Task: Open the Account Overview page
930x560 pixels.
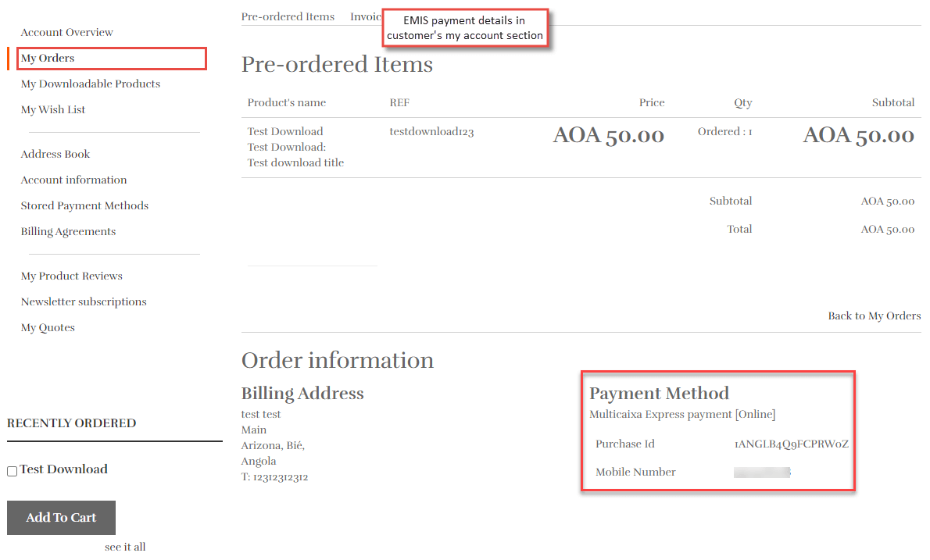Action: point(66,32)
